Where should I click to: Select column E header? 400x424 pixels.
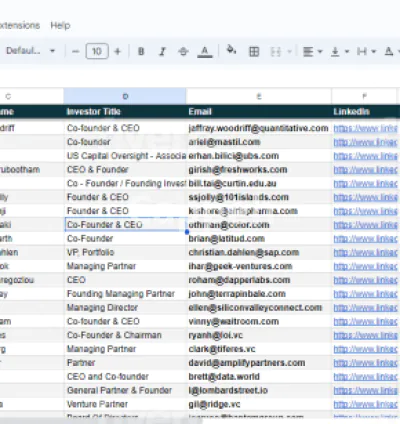point(259,96)
